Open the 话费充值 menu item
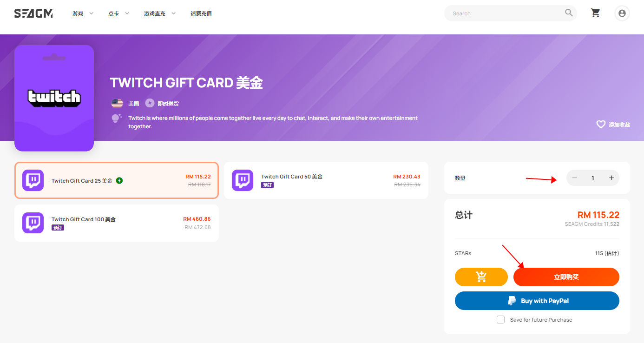This screenshot has height=343, width=644. coord(201,13)
